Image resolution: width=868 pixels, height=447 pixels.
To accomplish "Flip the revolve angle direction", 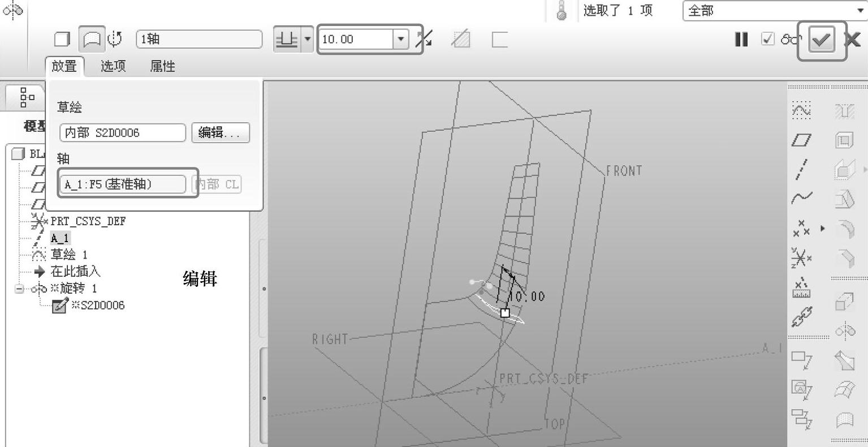I will point(424,39).
